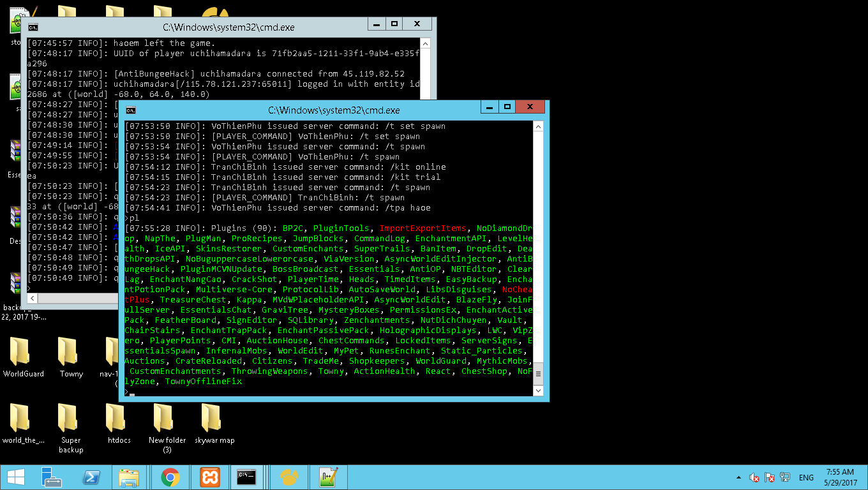Click the 'SkinsRestorer' plugin name
The height and width of the screenshot is (490, 868).
229,249
